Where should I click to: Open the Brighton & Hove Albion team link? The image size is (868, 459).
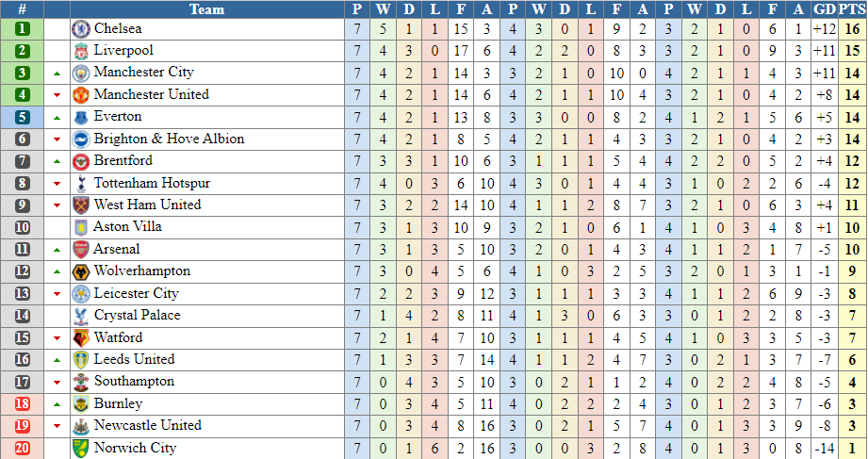pyautogui.click(x=169, y=139)
